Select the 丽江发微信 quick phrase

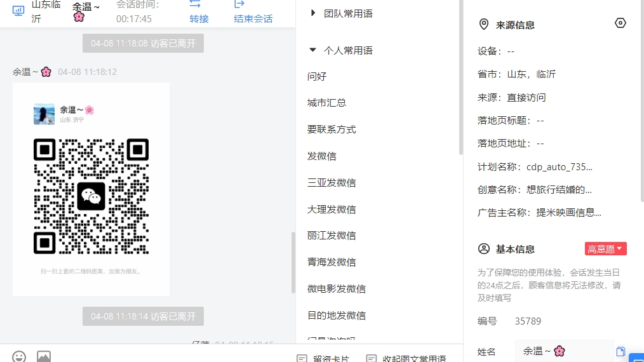click(332, 236)
